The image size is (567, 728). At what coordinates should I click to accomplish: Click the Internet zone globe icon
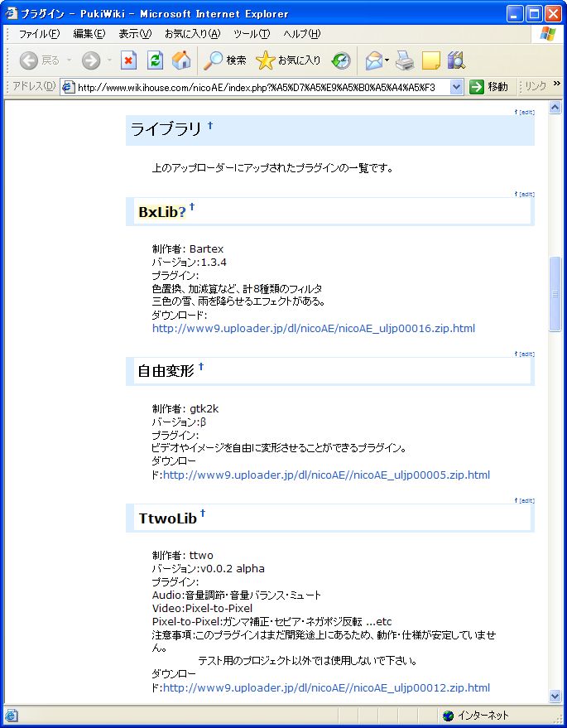click(448, 716)
